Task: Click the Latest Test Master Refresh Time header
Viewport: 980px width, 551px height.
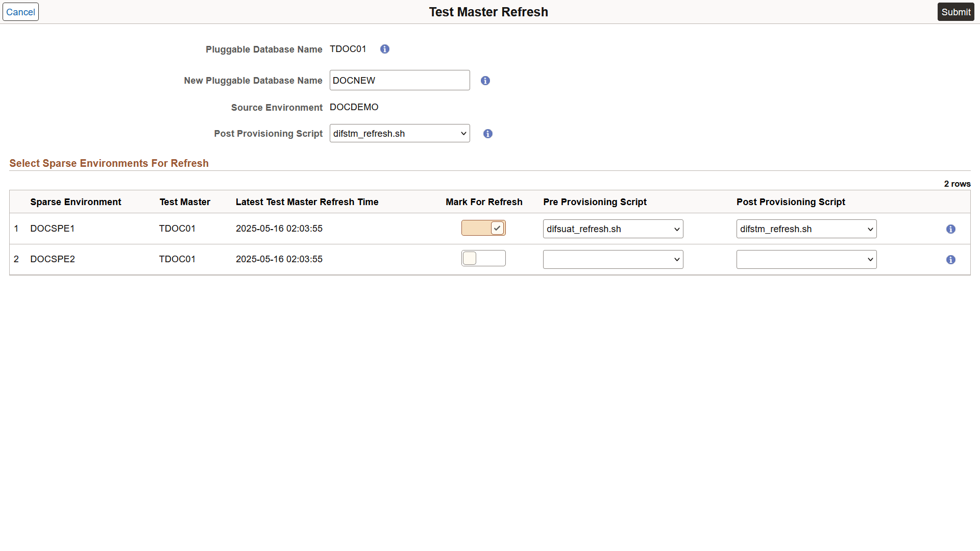Action: (307, 202)
